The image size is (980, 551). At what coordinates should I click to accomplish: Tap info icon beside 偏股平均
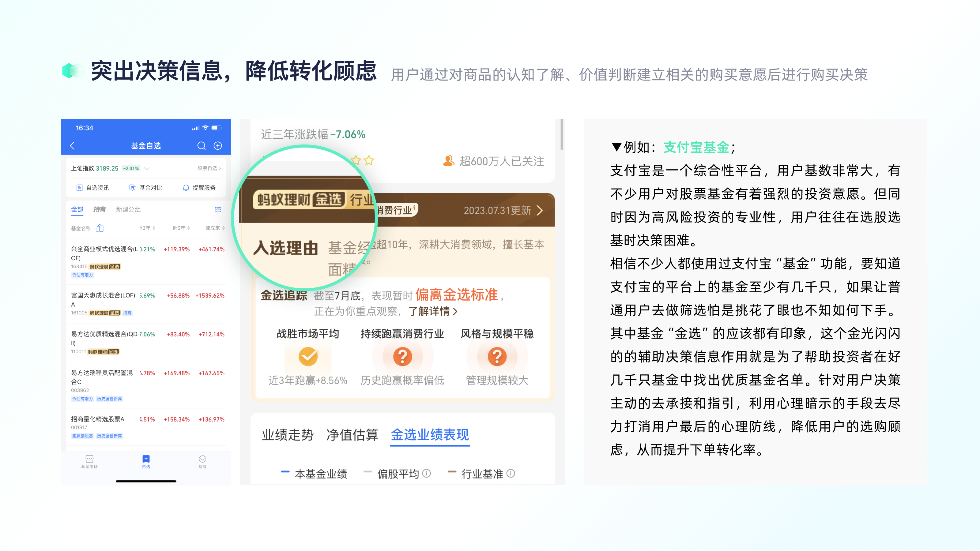pos(427,474)
